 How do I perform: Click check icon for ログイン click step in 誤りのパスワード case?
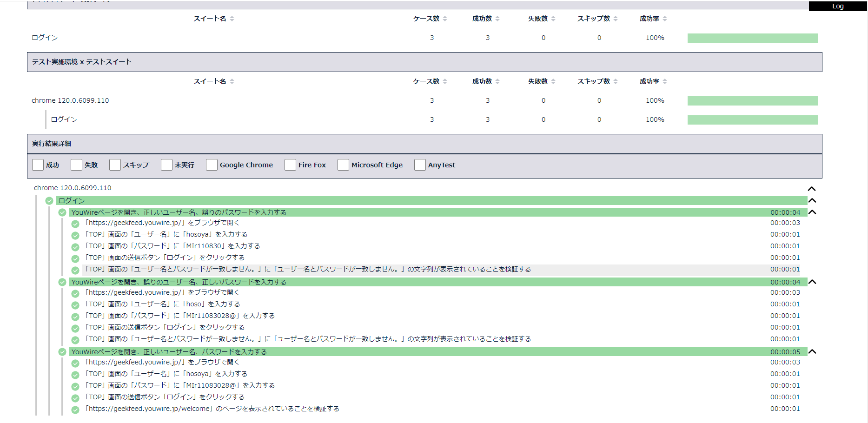75,259
